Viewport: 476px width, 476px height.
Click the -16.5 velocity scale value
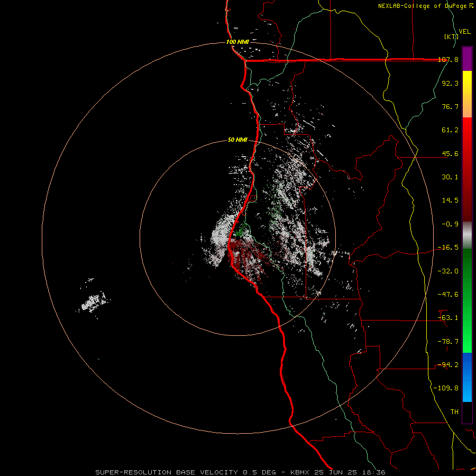[x=448, y=248]
